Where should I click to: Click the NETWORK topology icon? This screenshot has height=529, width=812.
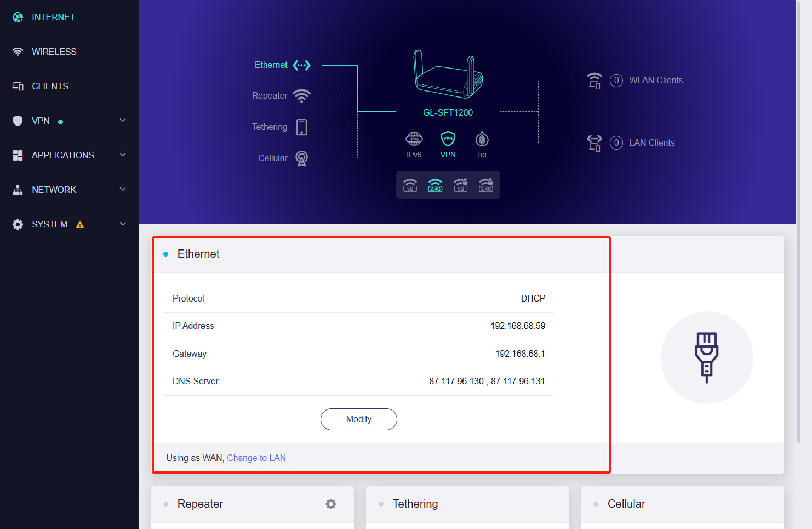(18, 190)
